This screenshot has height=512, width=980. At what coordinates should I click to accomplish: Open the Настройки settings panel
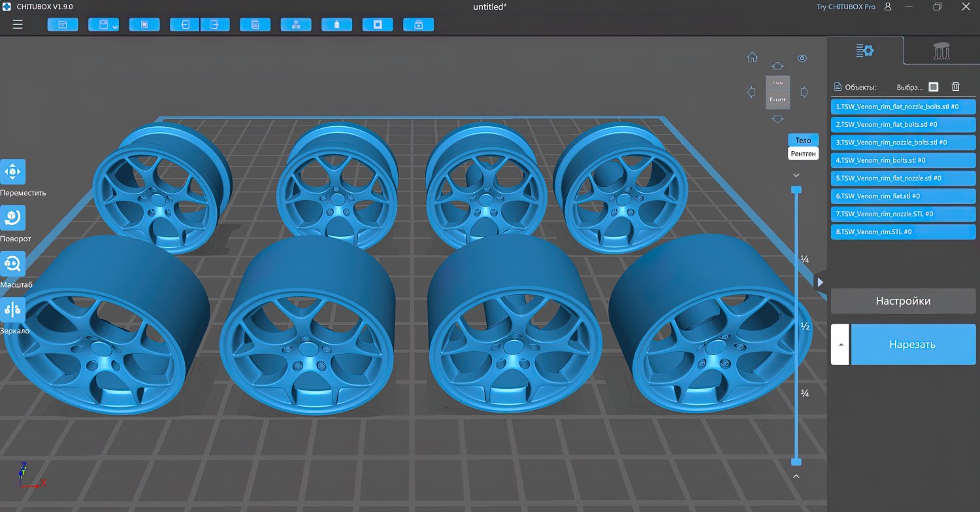(903, 301)
